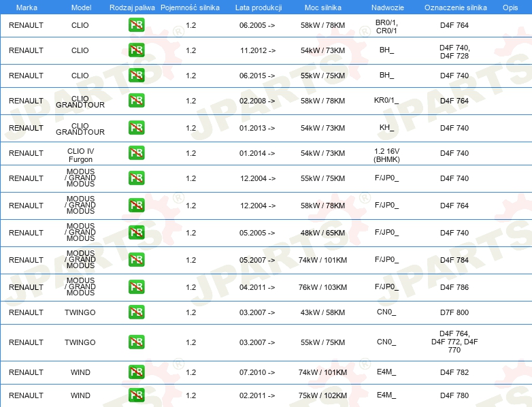
Task: Click the fuel icon in the Wind 02.2011 row
Action: 136,395
